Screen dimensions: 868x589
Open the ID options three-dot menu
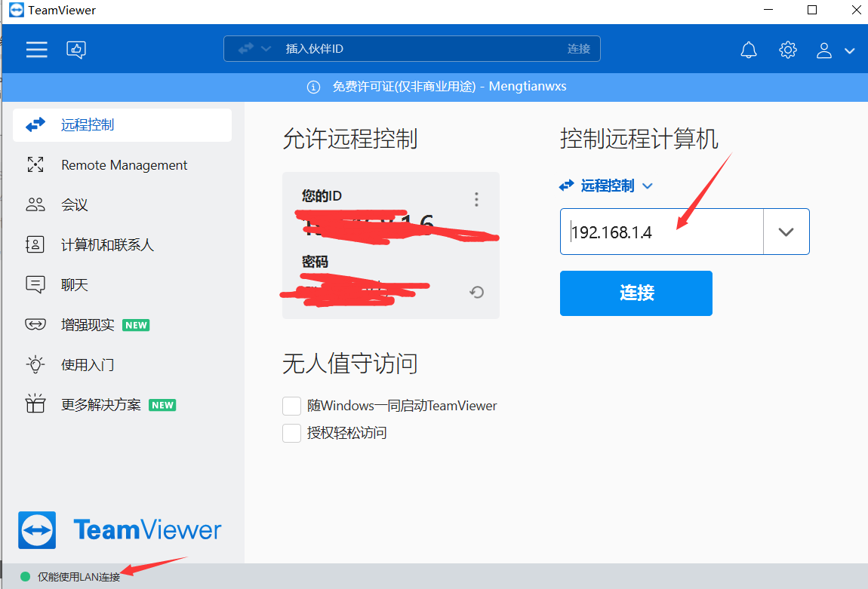pyautogui.click(x=476, y=199)
